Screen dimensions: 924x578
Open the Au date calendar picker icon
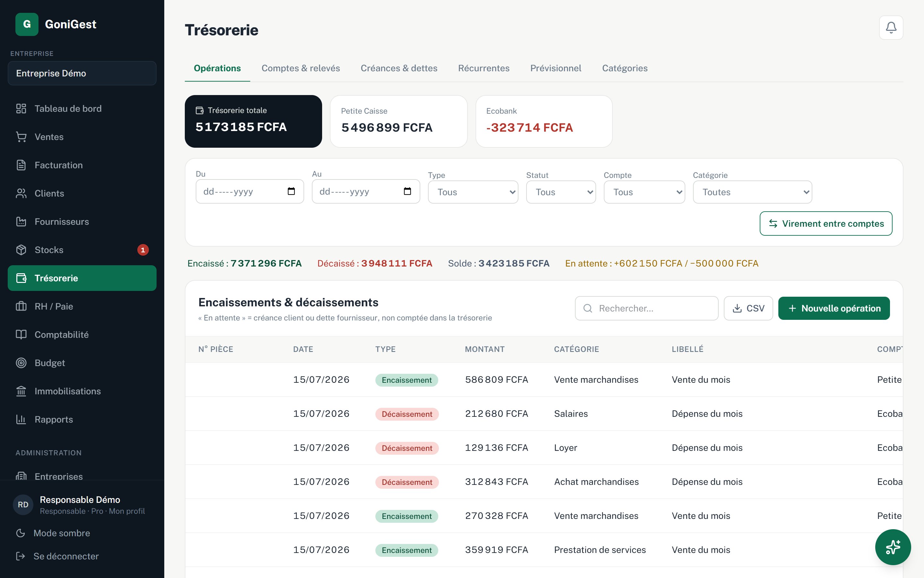(x=407, y=191)
